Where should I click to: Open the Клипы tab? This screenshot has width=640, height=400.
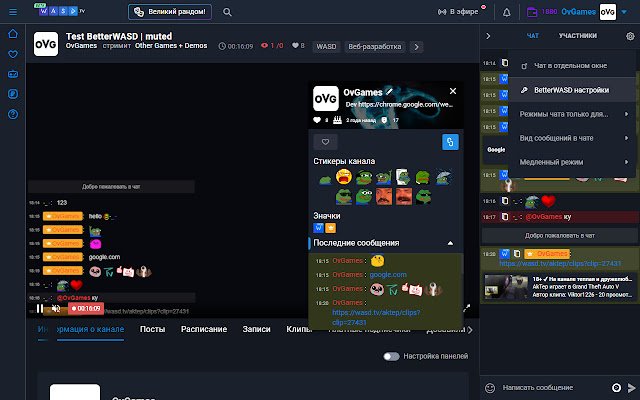299,329
